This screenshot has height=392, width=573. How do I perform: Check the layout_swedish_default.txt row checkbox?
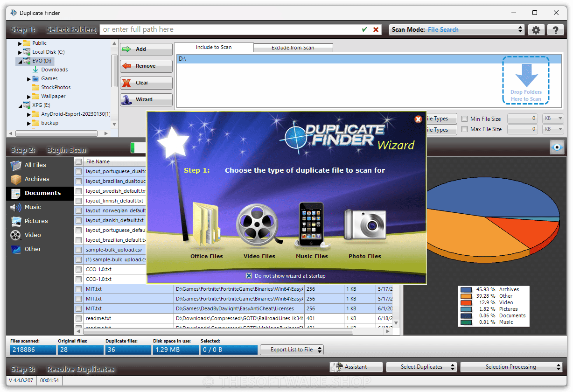click(x=79, y=191)
